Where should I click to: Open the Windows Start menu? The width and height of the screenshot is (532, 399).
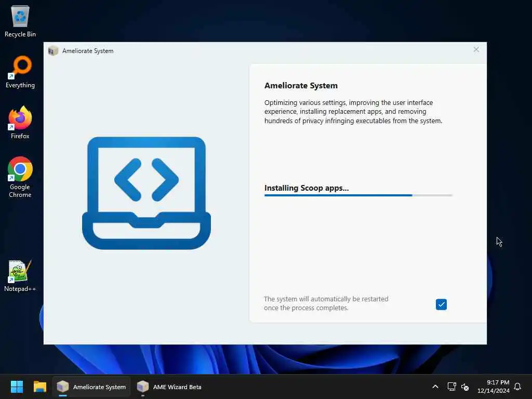tap(17, 387)
